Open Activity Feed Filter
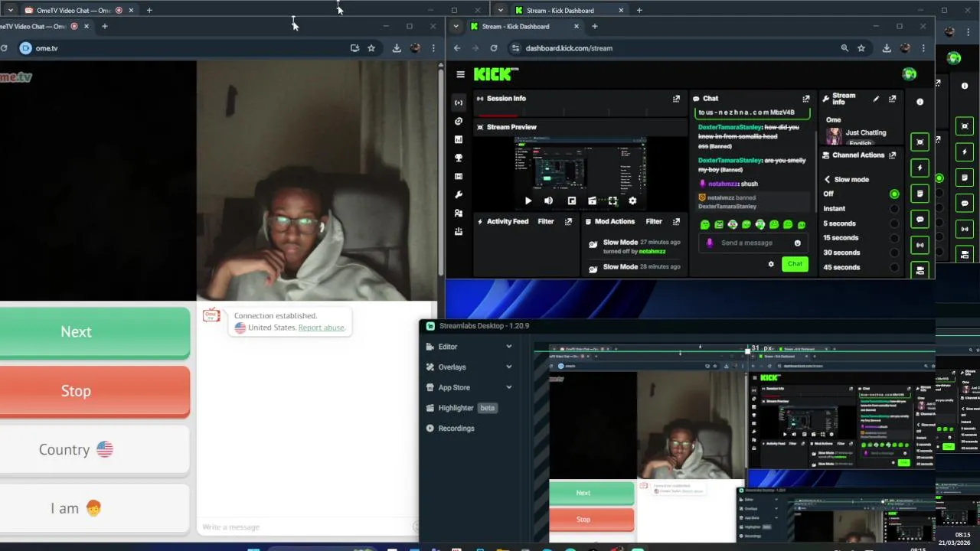 pyautogui.click(x=546, y=222)
